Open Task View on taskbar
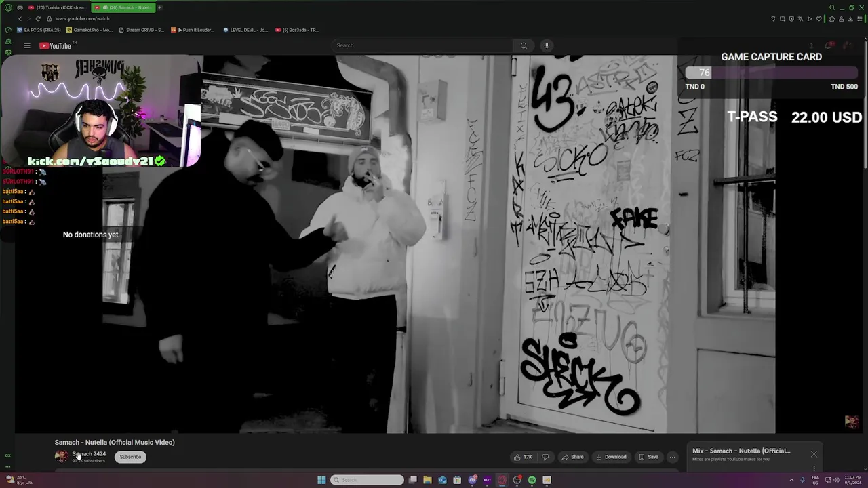 pos(412,480)
